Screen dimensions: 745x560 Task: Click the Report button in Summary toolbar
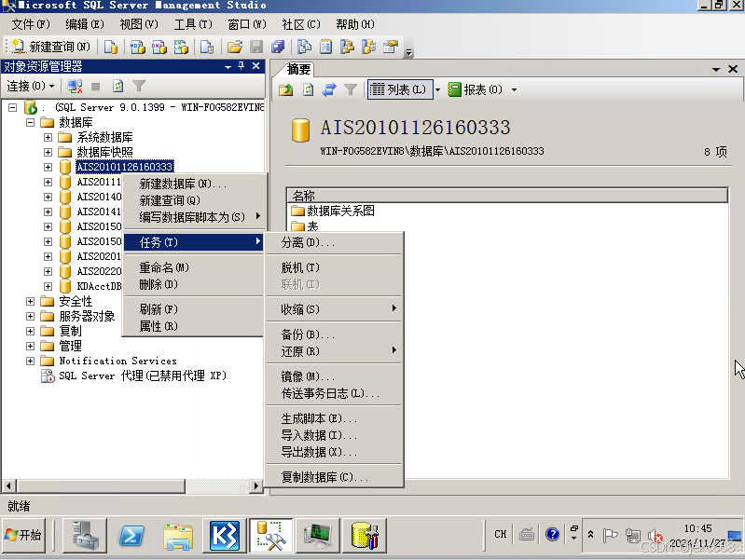pos(476,89)
